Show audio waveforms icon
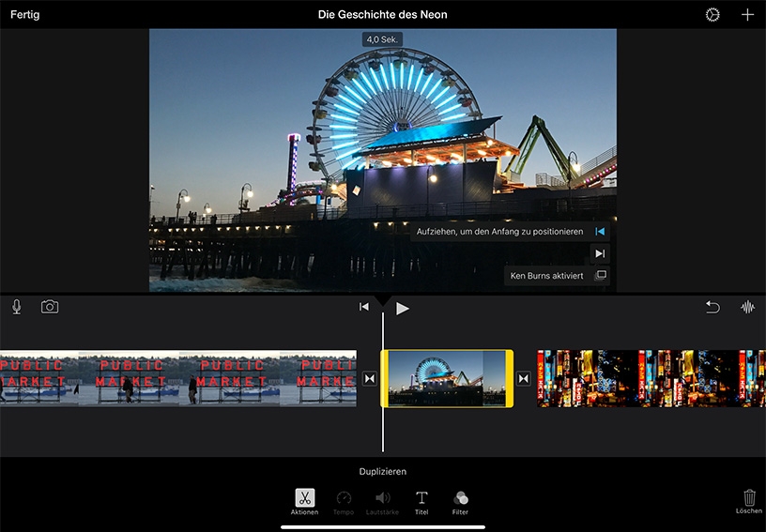The width and height of the screenshot is (766, 532). pos(747,307)
